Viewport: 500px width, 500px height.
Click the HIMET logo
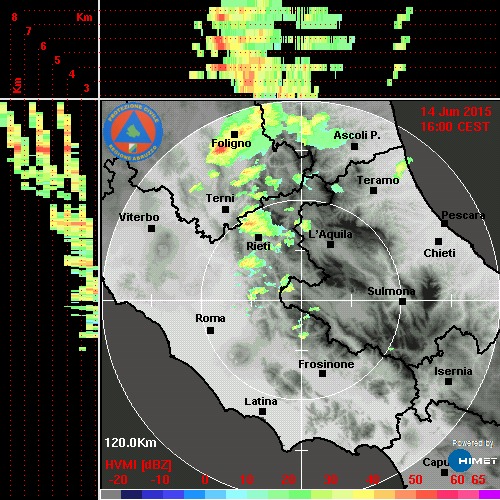click(x=473, y=461)
